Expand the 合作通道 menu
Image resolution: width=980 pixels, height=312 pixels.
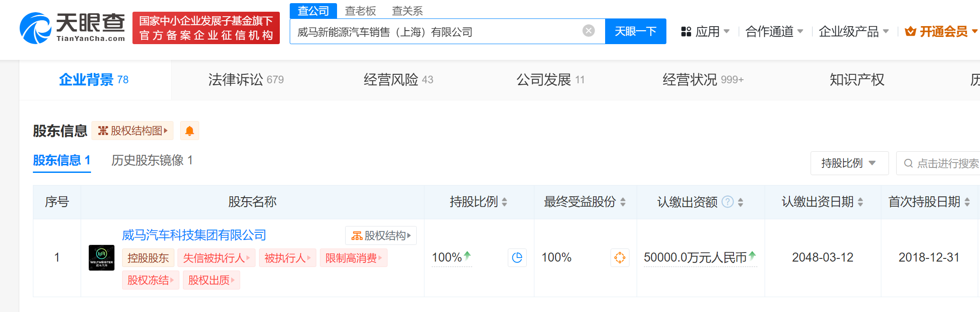click(x=774, y=32)
